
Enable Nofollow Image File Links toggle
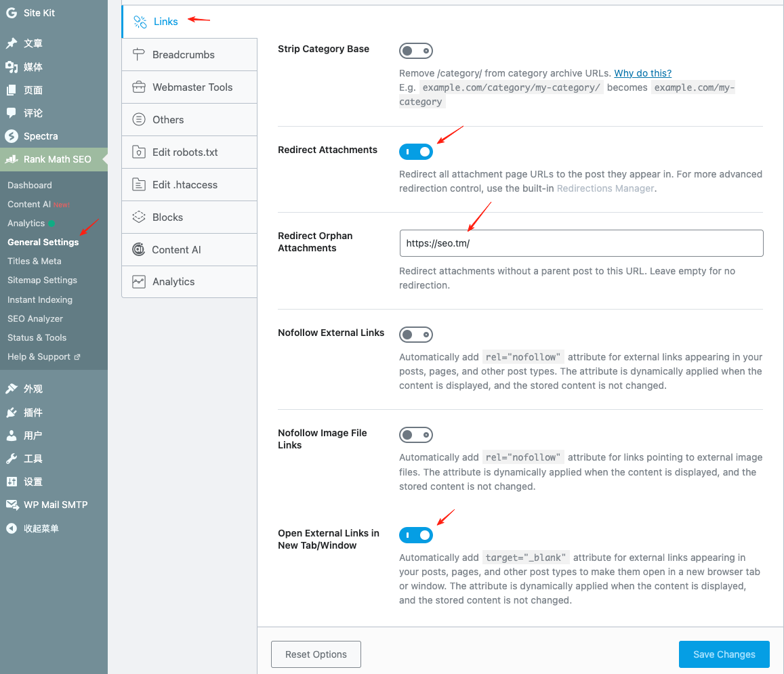tap(416, 435)
